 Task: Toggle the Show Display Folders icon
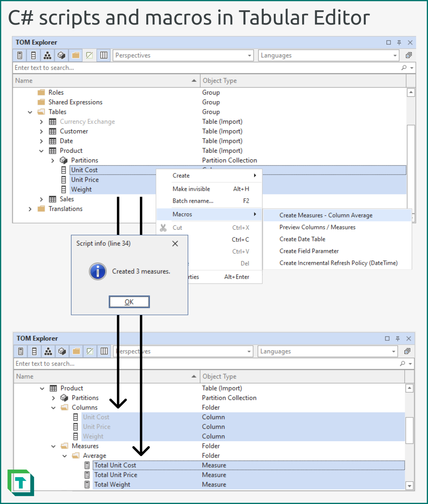[x=75, y=55]
